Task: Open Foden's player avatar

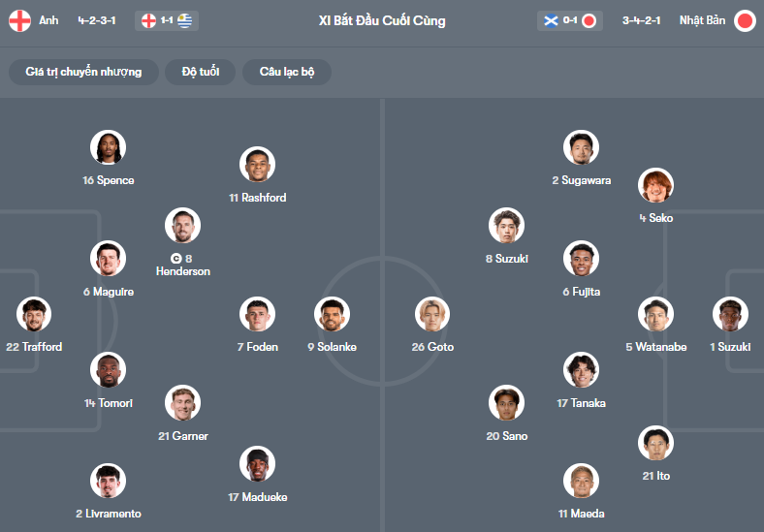Action: [257, 315]
